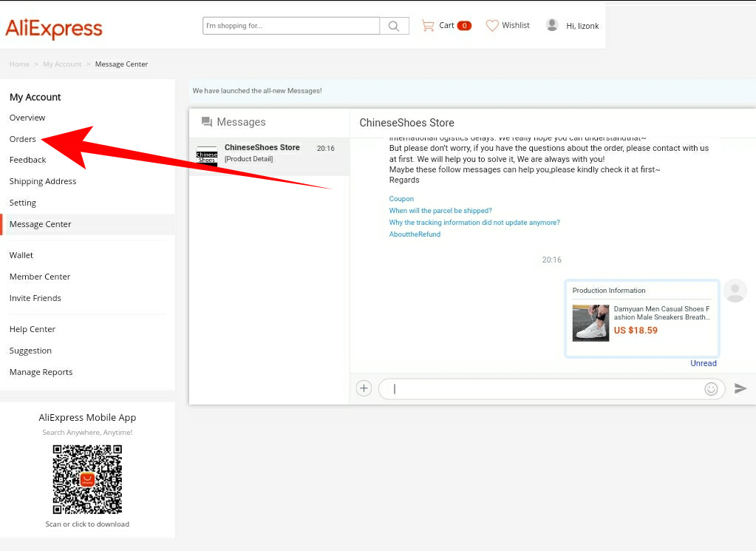This screenshot has width=756, height=551.
Task: Open Member Center link
Action: click(x=40, y=277)
